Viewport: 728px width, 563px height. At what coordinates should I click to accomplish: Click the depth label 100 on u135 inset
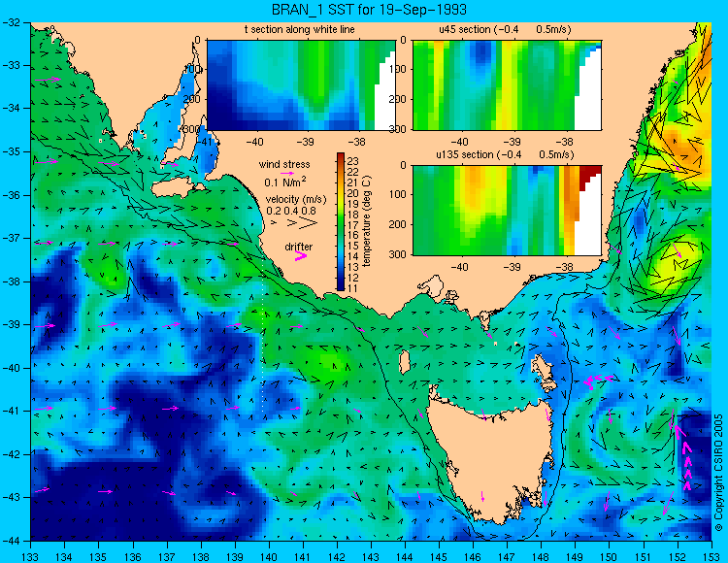[400, 194]
